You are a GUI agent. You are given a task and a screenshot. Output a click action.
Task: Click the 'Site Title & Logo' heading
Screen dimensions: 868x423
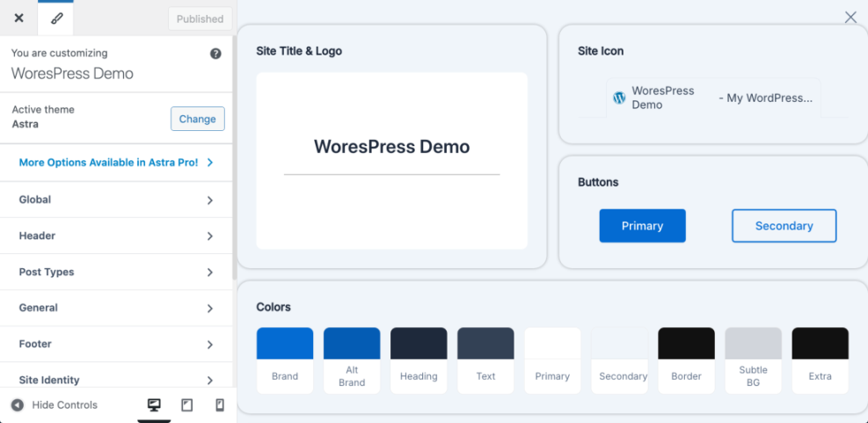[x=299, y=52]
